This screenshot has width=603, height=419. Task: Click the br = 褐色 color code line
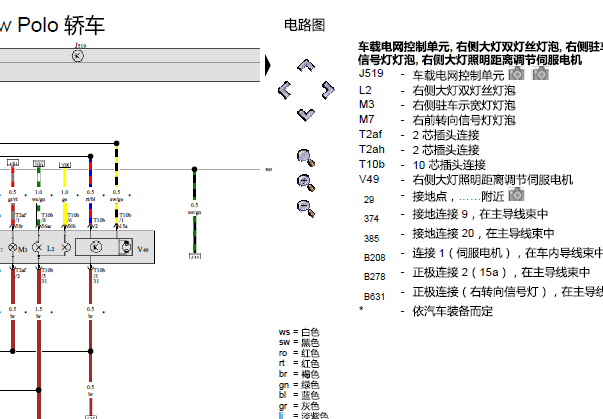pyautogui.click(x=299, y=374)
